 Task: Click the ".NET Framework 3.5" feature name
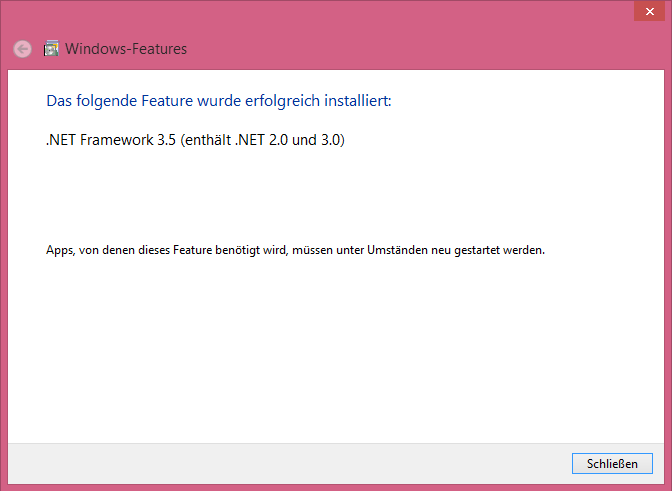click(x=111, y=141)
